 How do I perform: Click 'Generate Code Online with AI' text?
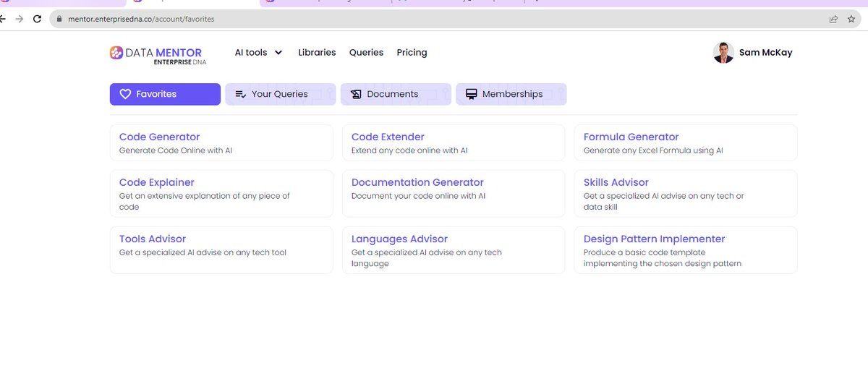[x=176, y=150]
